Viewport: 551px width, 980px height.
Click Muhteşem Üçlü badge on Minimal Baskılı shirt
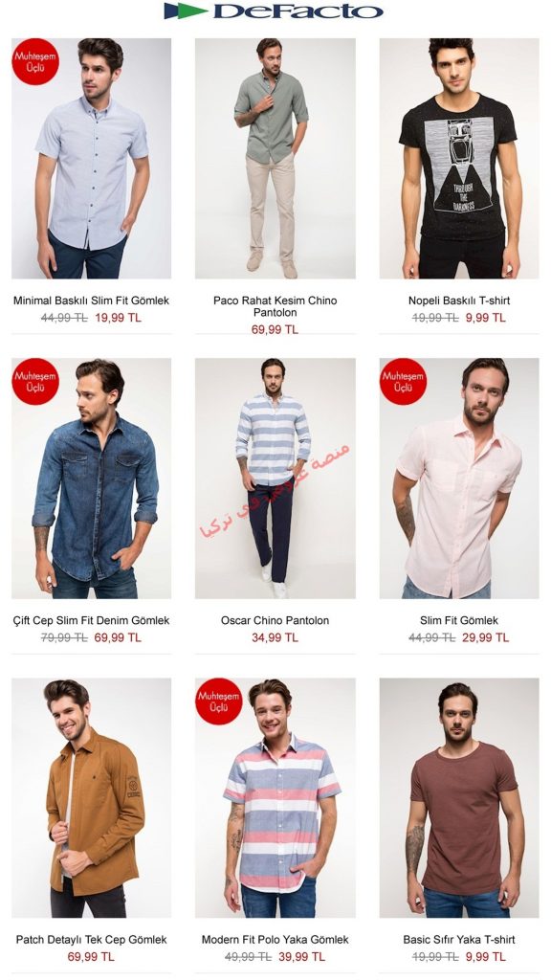click(x=35, y=61)
